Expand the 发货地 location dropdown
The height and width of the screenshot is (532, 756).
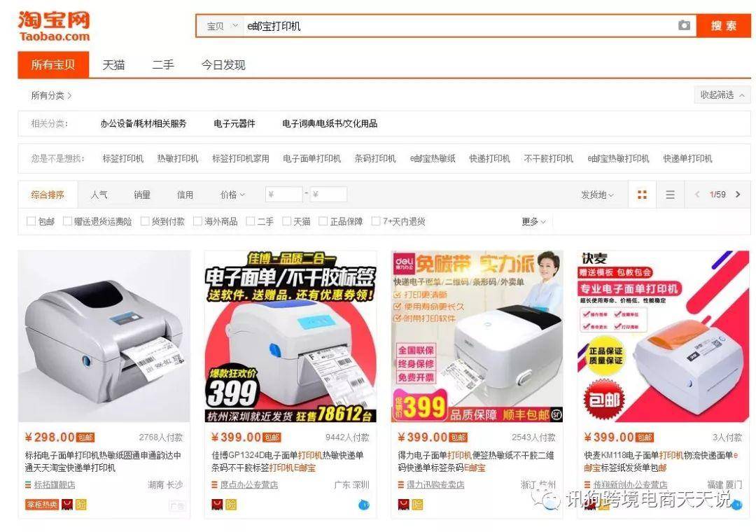click(x=597, y=195)
